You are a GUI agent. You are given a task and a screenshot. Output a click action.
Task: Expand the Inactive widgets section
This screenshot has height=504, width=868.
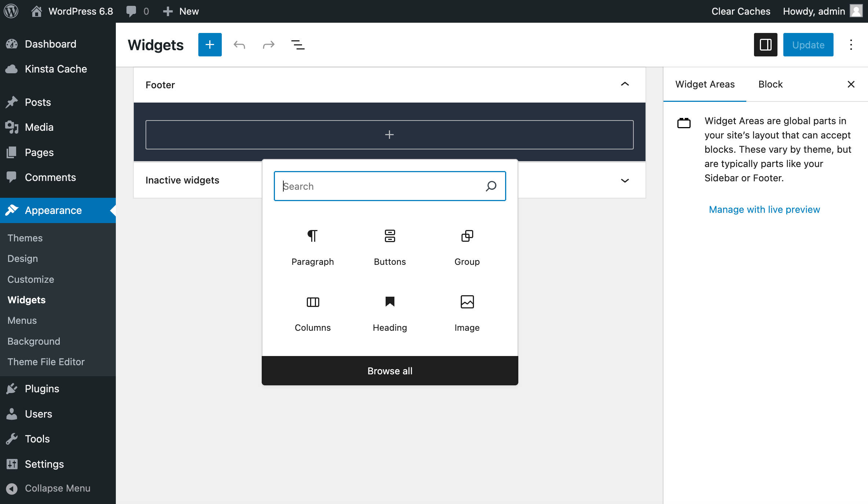click(625, 180)
